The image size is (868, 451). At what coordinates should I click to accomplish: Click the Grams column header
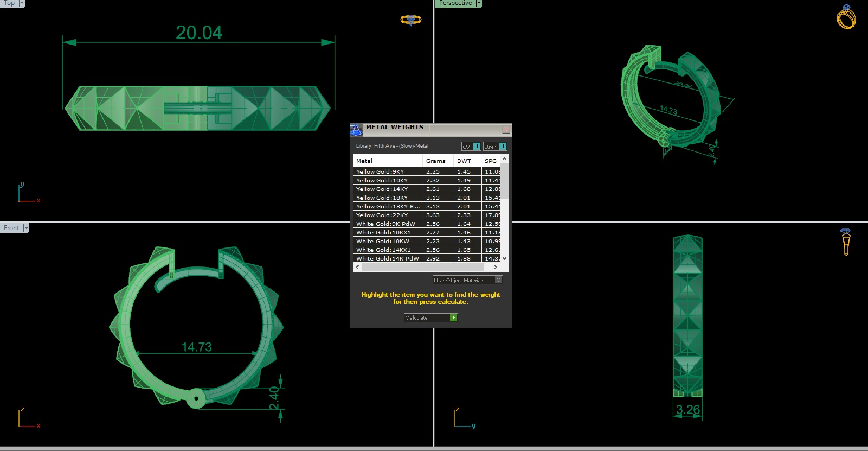point(438,161)
